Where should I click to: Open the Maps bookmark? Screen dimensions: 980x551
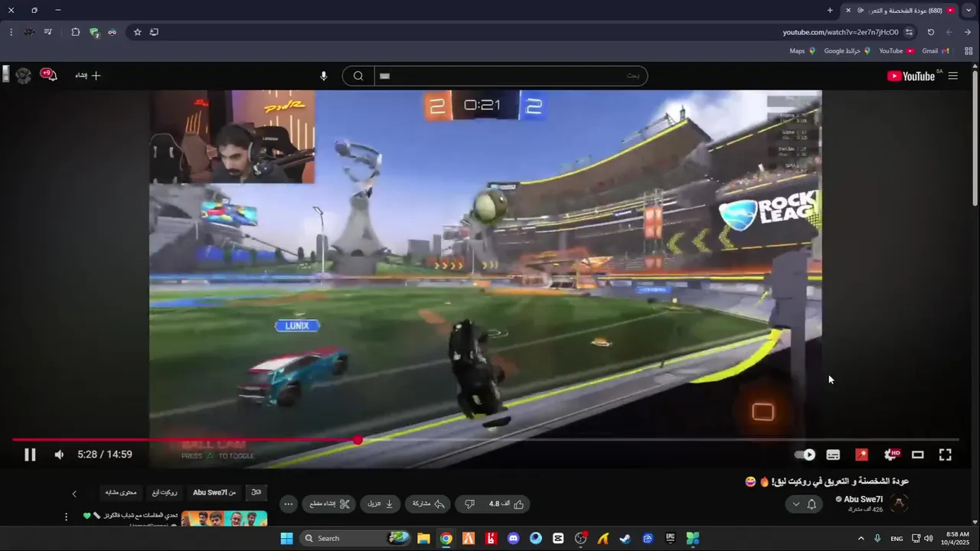click(x=802, y=51)
